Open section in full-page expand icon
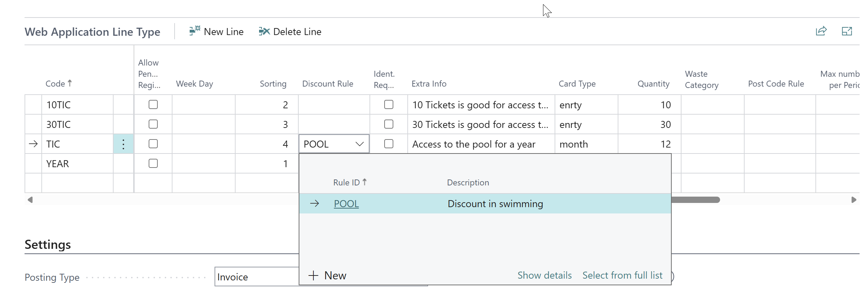 point(847,31)
